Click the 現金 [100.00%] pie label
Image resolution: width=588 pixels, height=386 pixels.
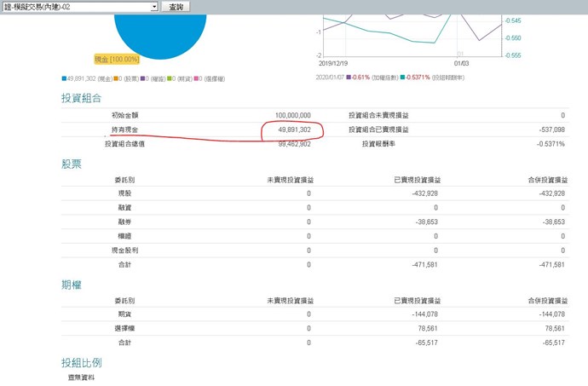pos(117,59)
